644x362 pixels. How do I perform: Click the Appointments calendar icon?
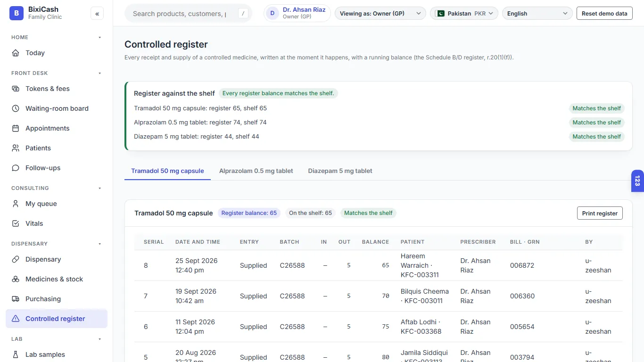[16, 128]
